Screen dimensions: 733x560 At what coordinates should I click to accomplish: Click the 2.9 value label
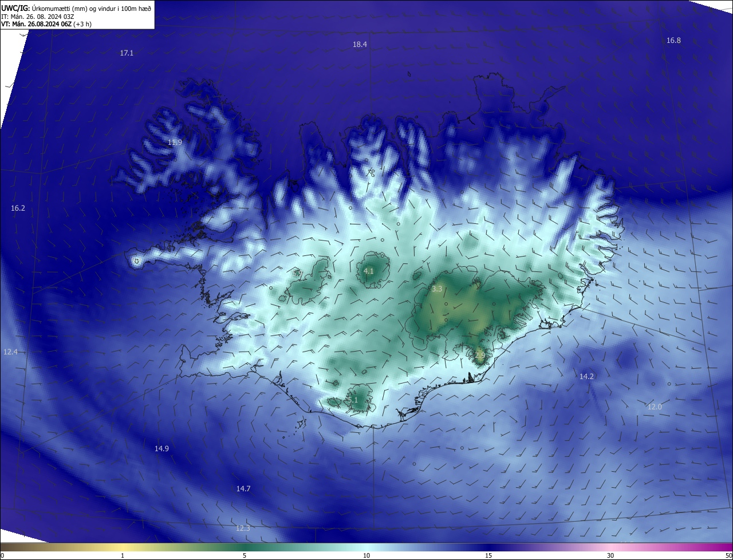(480, 356)
